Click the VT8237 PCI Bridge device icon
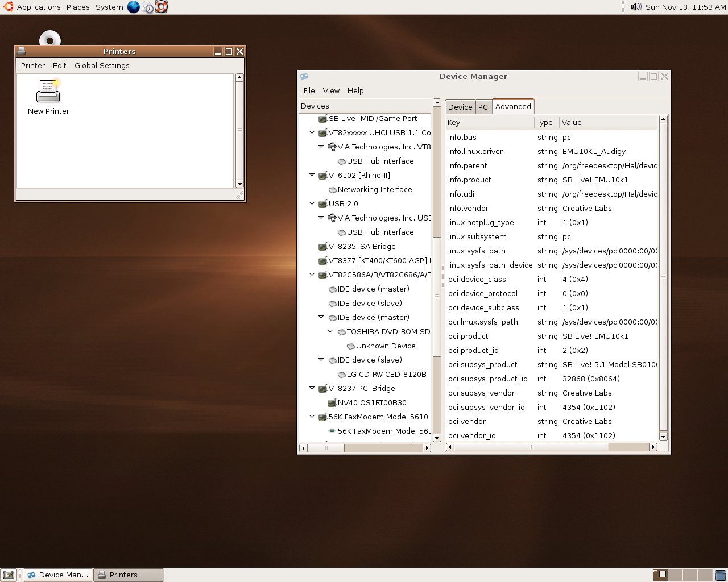Image resolution: width=728 pixels, height=582 pixels. click(322, 389)
